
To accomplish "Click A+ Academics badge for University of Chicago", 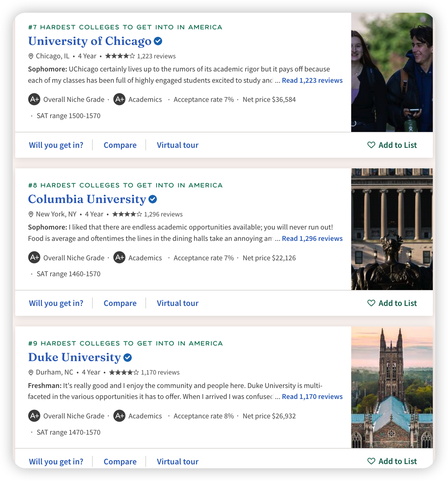I will (119, 99).
